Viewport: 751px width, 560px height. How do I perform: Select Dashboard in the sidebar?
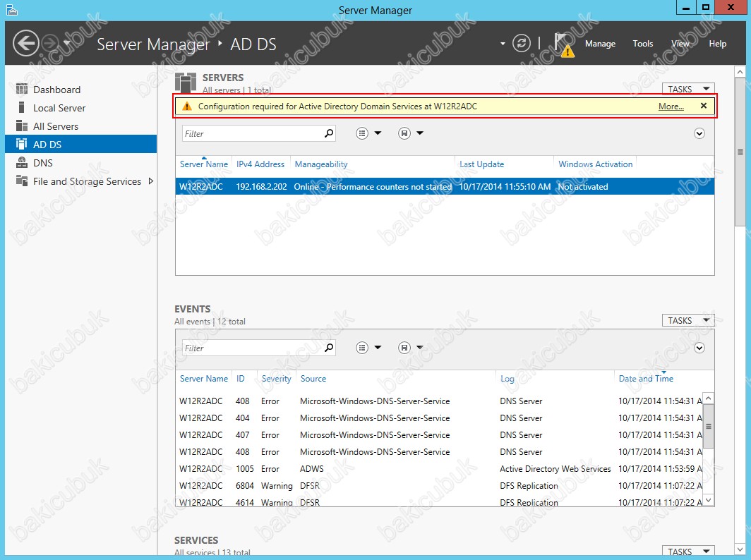[81, 90]
